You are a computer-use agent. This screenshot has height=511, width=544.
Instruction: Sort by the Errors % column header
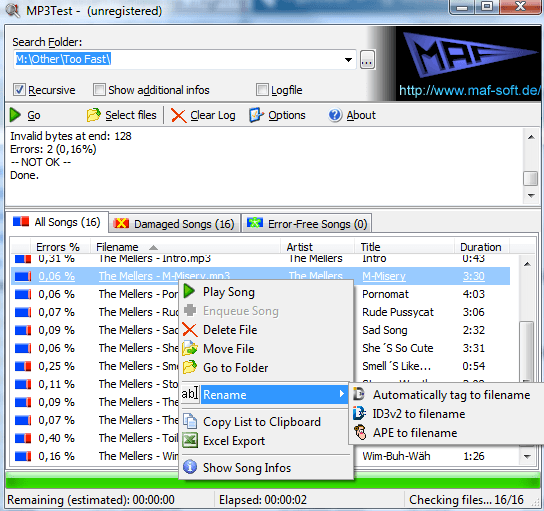pyautogui.click(x=58, y=247)
